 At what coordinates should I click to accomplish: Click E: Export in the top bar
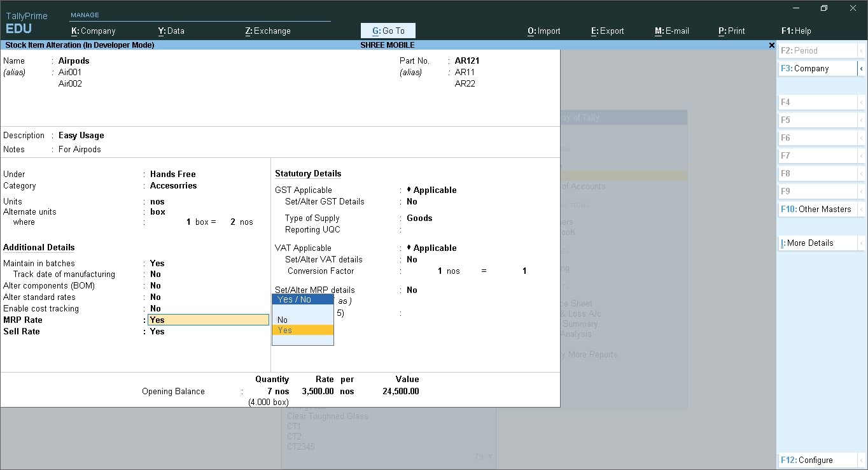606,30
